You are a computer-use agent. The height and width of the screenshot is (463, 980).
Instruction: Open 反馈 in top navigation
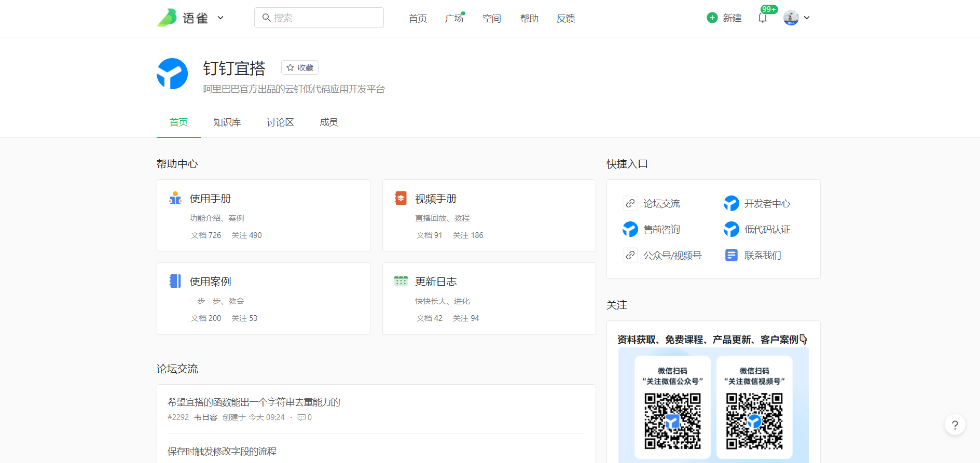click(565, 18)
